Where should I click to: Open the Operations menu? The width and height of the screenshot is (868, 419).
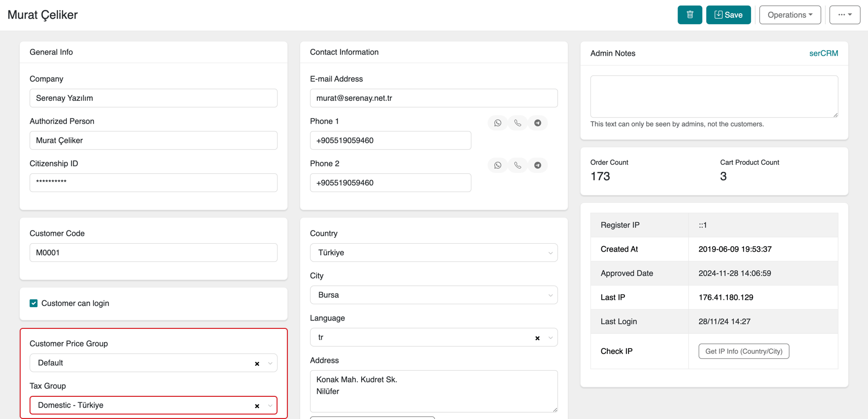pos(790,15)
